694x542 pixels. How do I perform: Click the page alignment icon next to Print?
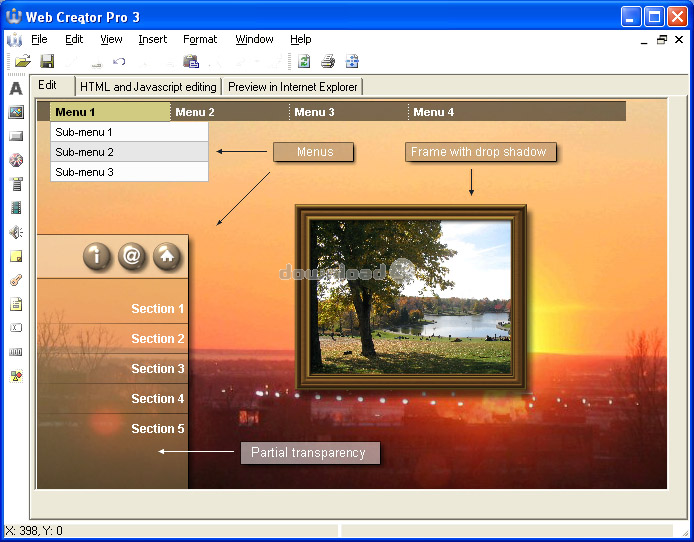(x=352, y=61)
